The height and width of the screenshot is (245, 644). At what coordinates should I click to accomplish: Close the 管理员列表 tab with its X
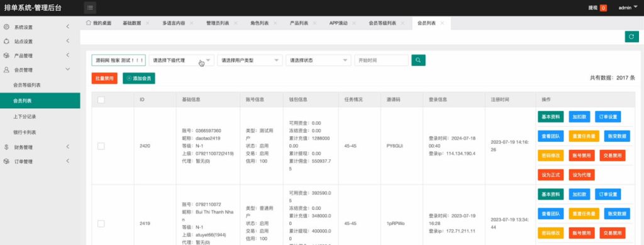pos(236,23)
